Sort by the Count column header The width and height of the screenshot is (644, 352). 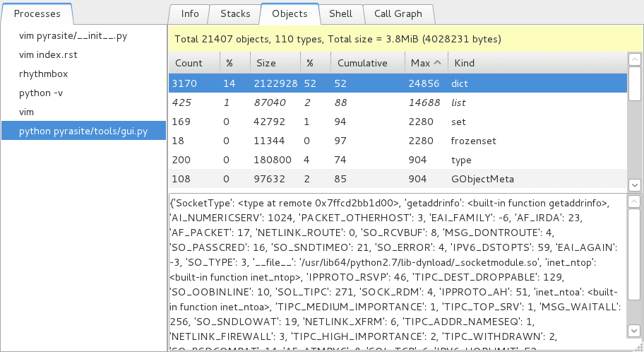[x=194, y=63]
